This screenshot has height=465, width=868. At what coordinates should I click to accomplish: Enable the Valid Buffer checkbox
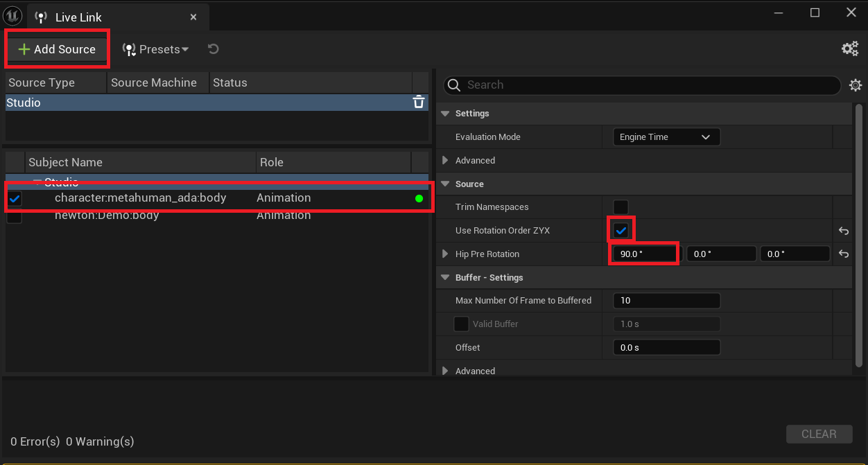(461, 324)
